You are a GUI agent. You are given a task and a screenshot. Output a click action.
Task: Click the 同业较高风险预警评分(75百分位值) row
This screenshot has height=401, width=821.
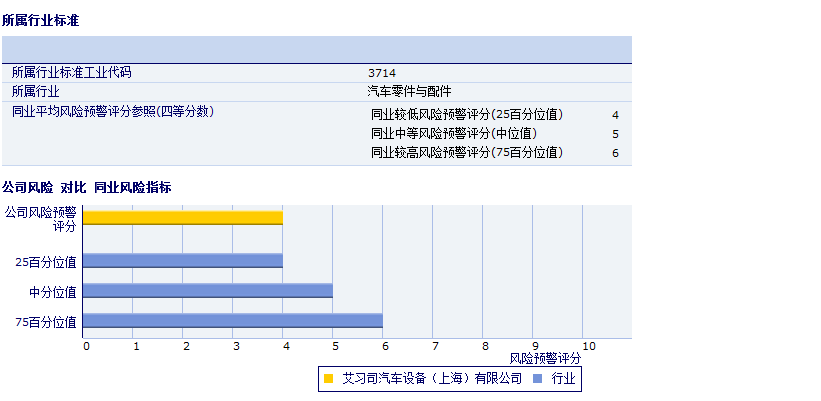click(x=466, y=153)
